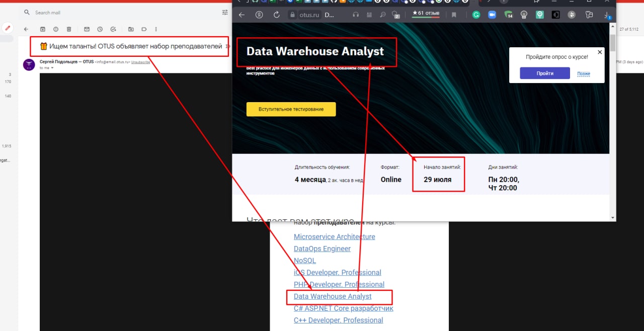Open the C# ASP.NET Core разработчик link
The height and width of the screenshot is (331, 644).
tap(344, 308)
